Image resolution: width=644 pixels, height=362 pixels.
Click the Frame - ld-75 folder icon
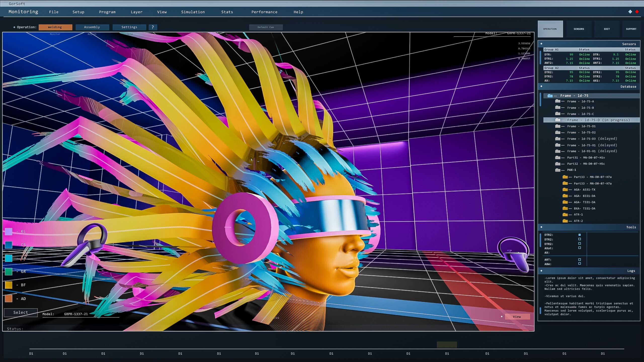click(550, 96)
